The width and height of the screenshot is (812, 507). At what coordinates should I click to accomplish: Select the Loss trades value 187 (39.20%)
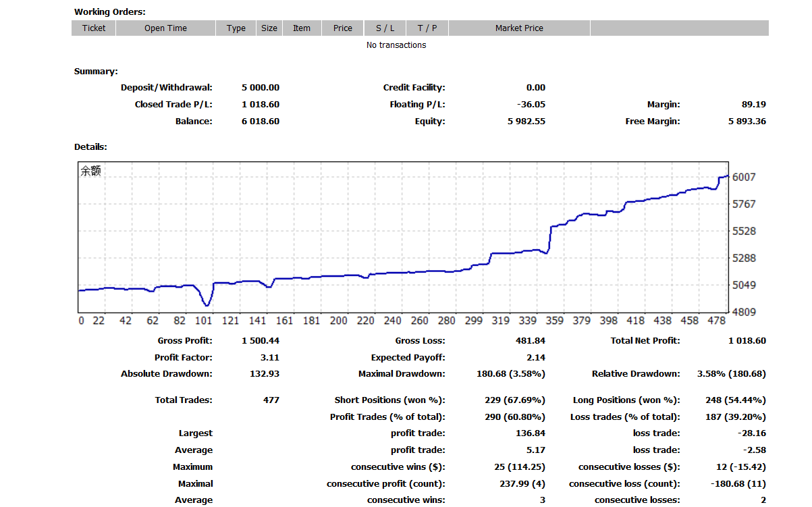(x=736, y=417)
